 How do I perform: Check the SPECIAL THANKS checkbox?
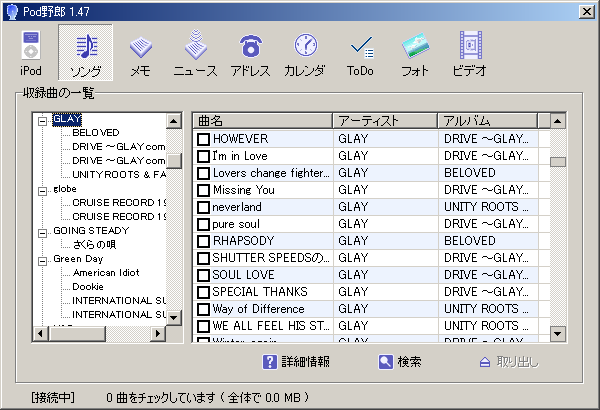point(203,292)
